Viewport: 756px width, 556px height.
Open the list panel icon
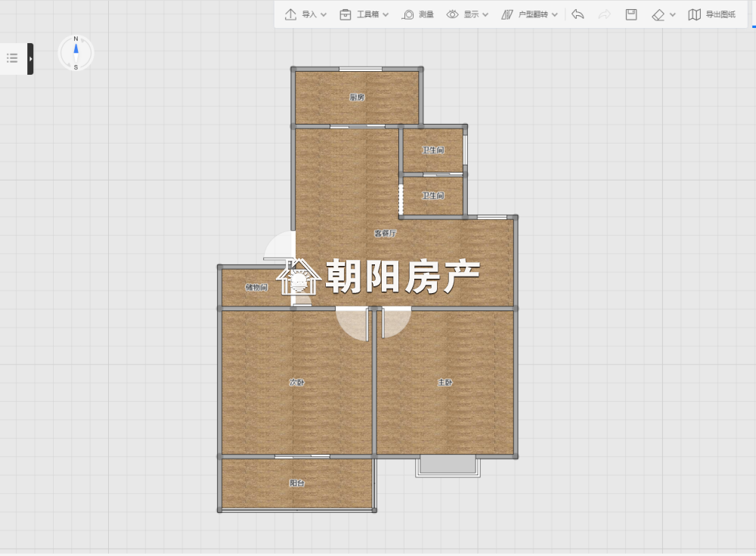click(x=12, y=58)
